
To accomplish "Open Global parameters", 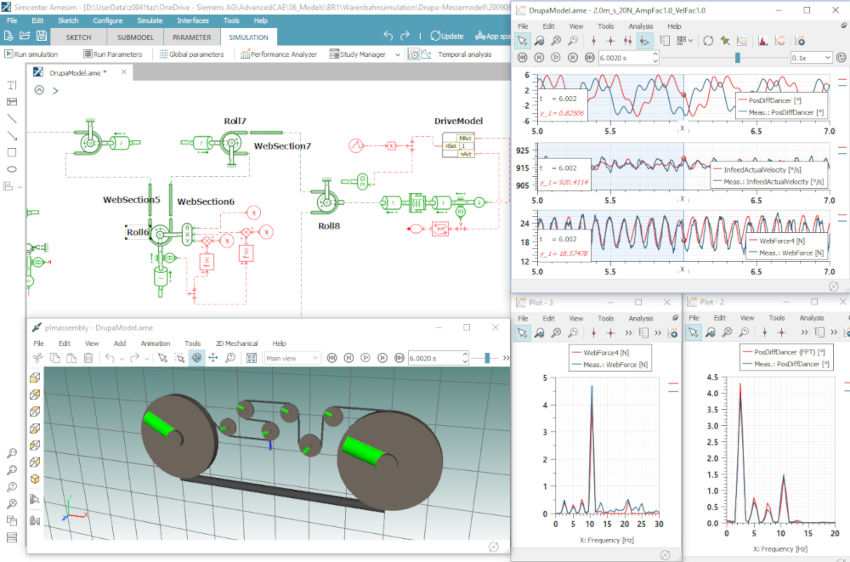I will coord(192,54).
